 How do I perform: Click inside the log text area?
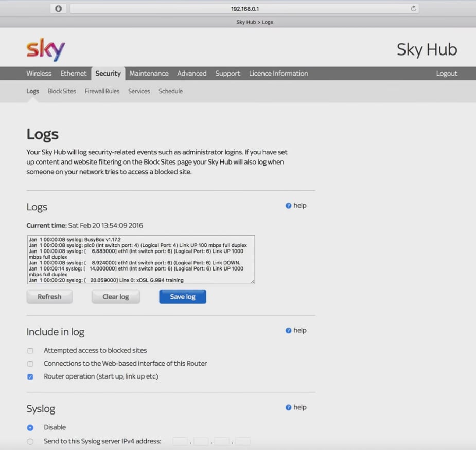click(x=141, y=260)
